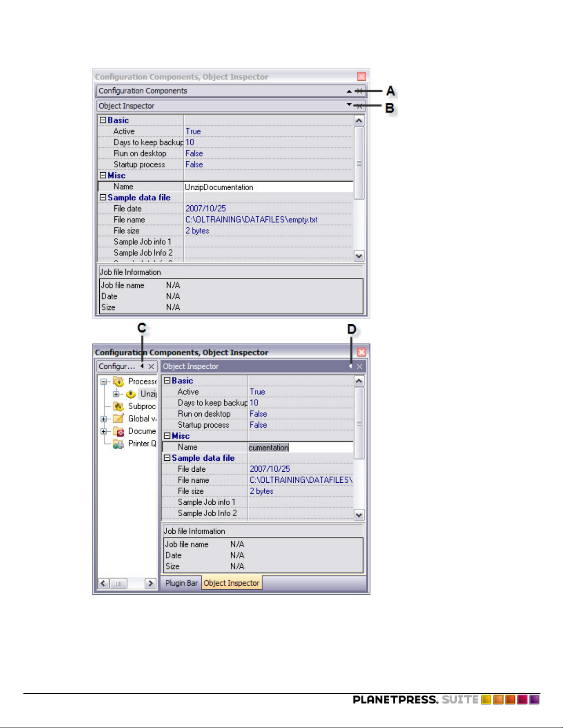Click scroll-down arrow in upper property grid
Viewport: 563px width, 728px height.
tap(359, 256)
